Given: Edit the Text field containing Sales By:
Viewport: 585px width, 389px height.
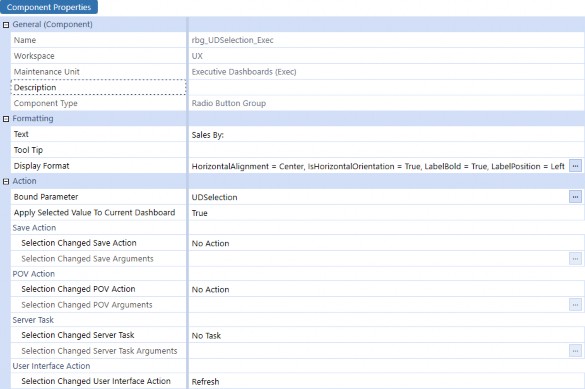Looking at the screenshot, I should (386, 135).
